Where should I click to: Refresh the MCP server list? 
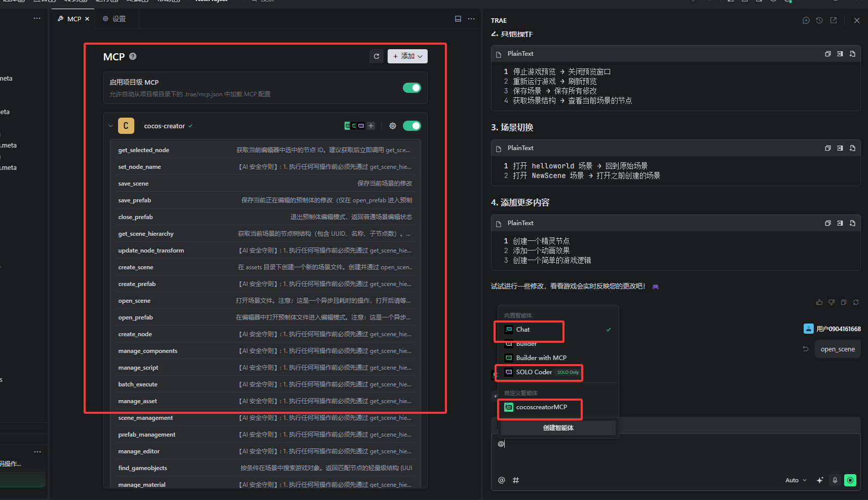pyautogui.click(x=376, y=56)
